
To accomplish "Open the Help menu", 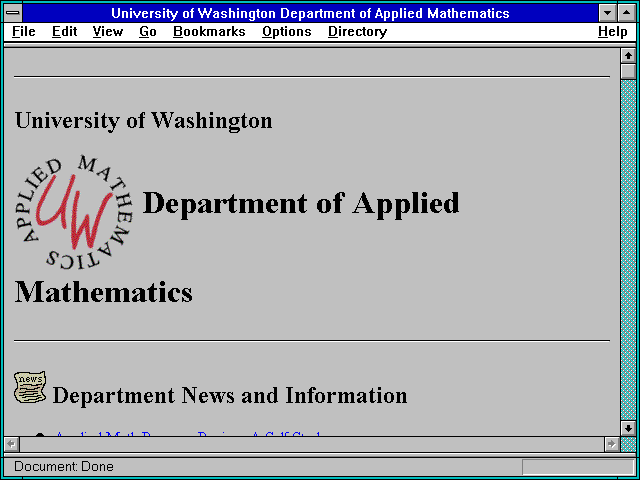I will (x=613, y=32).
